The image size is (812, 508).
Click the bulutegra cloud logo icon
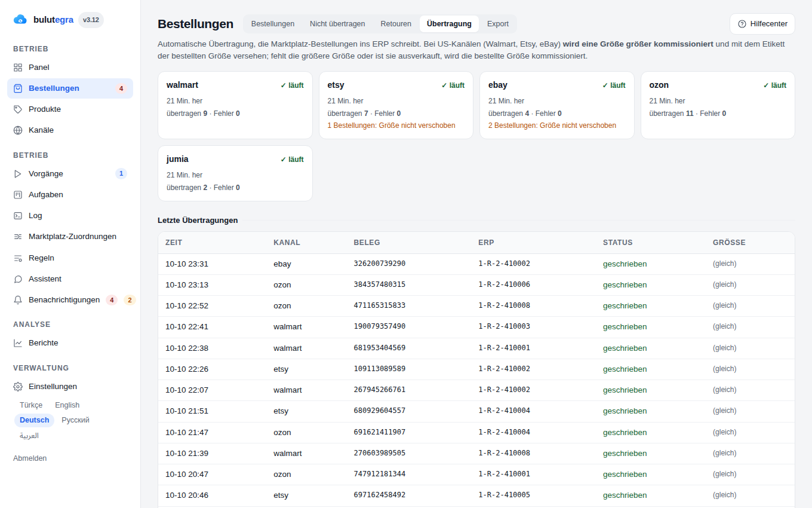(x=20, y=20)
